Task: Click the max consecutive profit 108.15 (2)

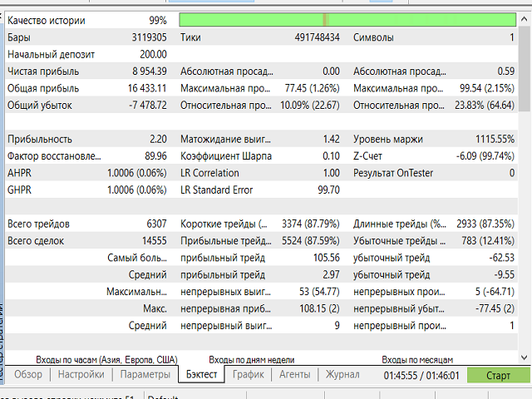Action: [x=319, y=308]
